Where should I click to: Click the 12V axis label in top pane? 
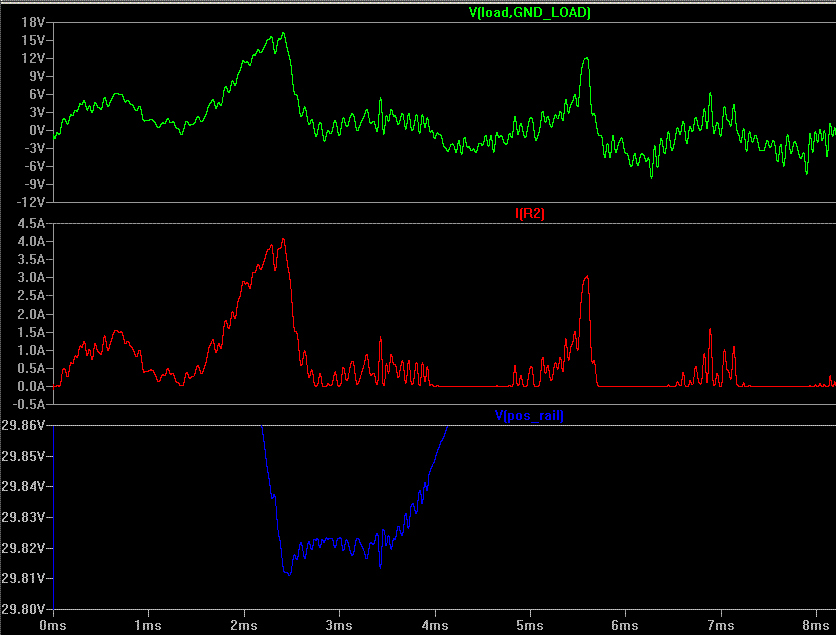pyautogui.click(x=33, y=58)
